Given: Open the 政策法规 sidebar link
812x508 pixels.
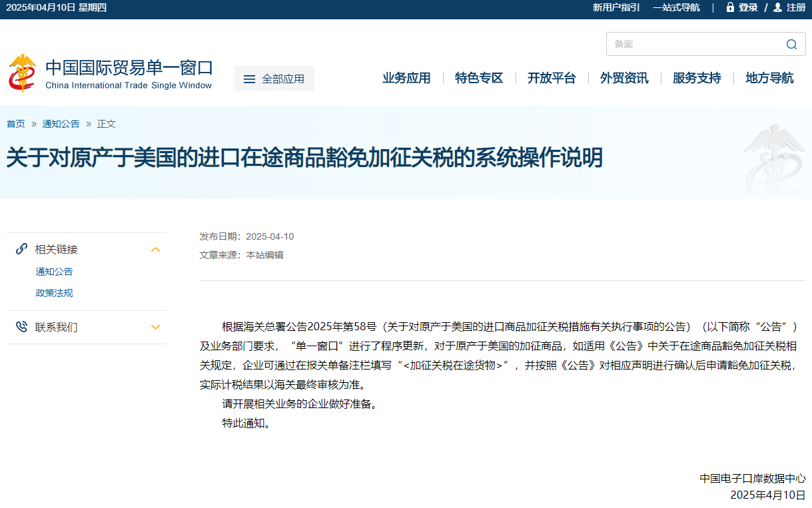Looking at the screenshot, I should click(x=54, y=293).
